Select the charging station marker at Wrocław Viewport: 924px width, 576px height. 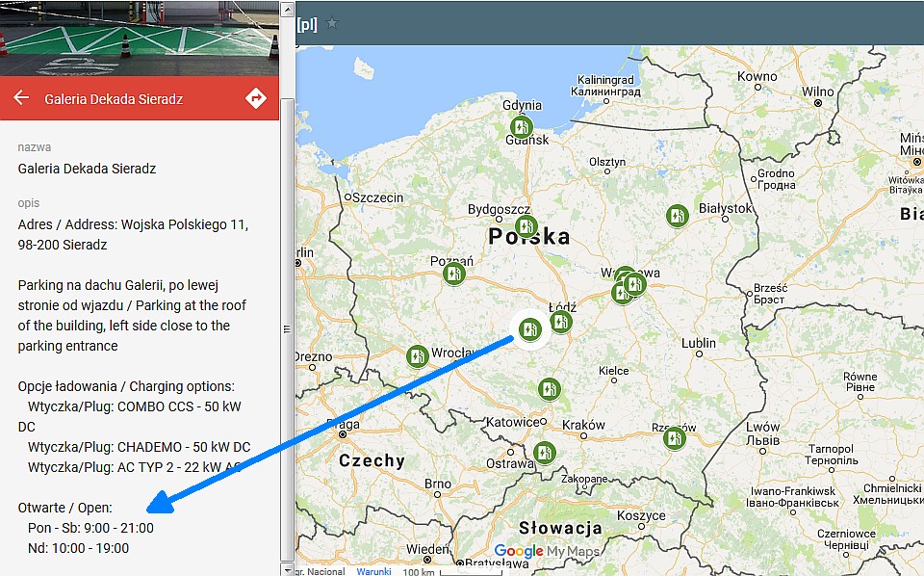417,356
